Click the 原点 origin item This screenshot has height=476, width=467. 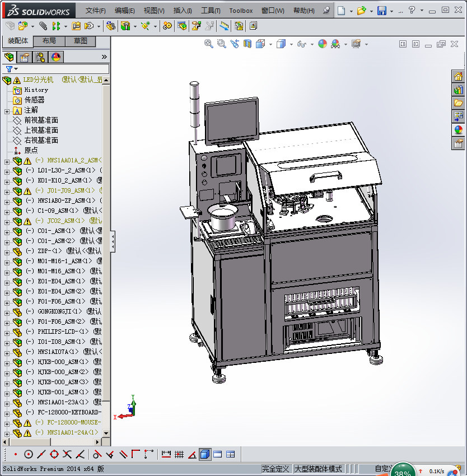[x=31, y=150]
